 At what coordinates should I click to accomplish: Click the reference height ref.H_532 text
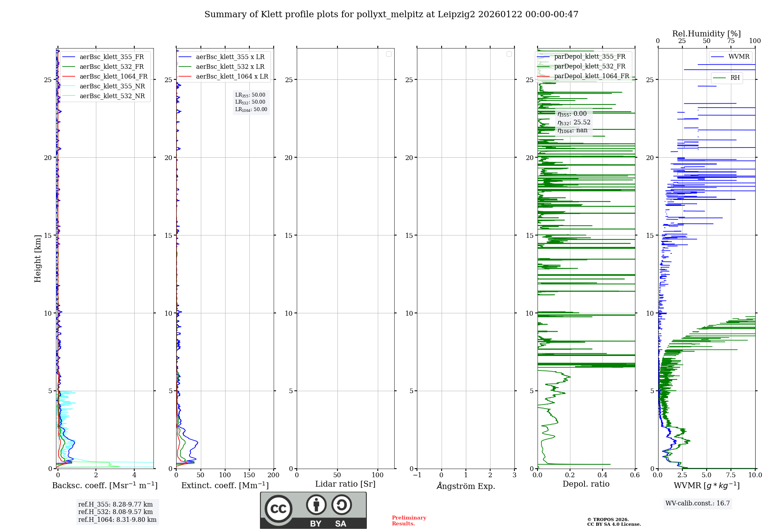pyautogui.click(x=115, y=512)
